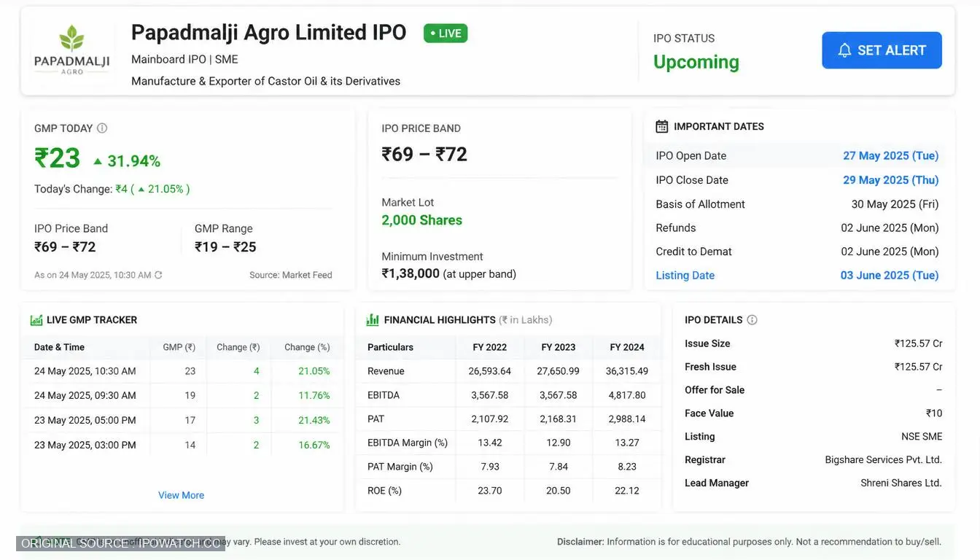Viewport: 980px width, 560px height.
Task: Click the info icon beside IPO DETAILS
Action: pos(752,320)
